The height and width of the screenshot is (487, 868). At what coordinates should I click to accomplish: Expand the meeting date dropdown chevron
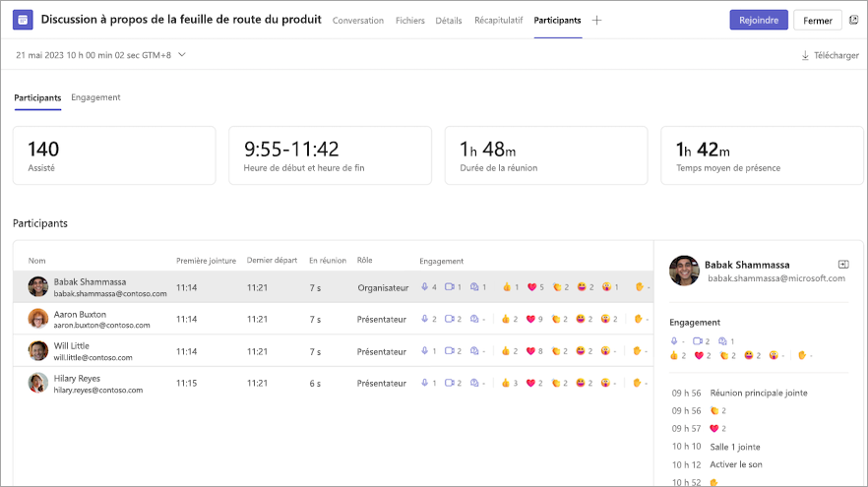pyautogui.click(x=181, y=55)
